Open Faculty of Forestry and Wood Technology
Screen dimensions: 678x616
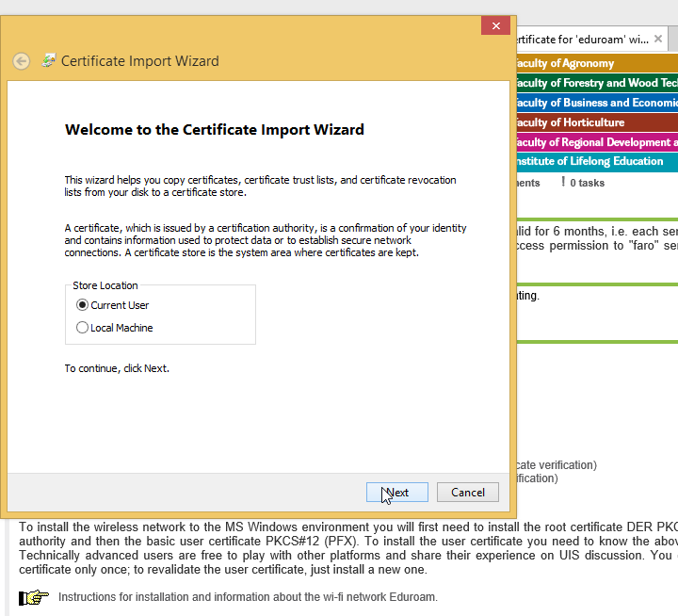coord(597,83)
